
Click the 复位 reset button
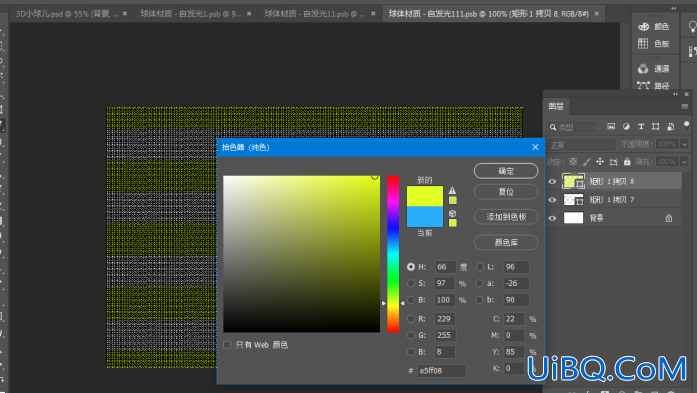click(x=506, y=192)
